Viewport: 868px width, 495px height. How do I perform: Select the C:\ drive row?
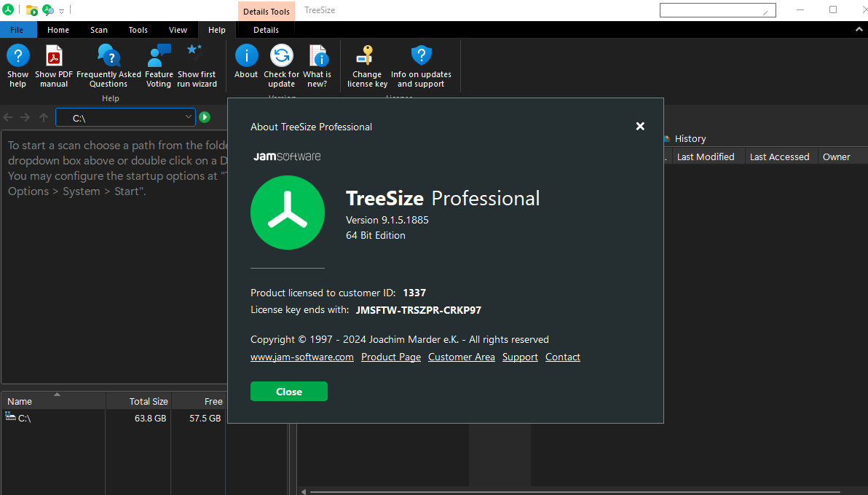113,418
